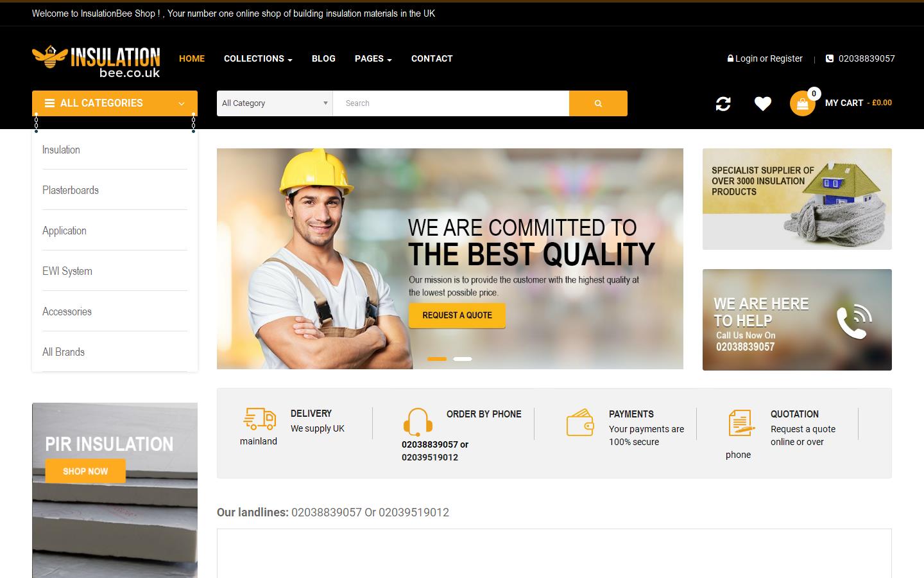Open the wishlist heart icon
The image size is (924, 578).
click(762, 103)
